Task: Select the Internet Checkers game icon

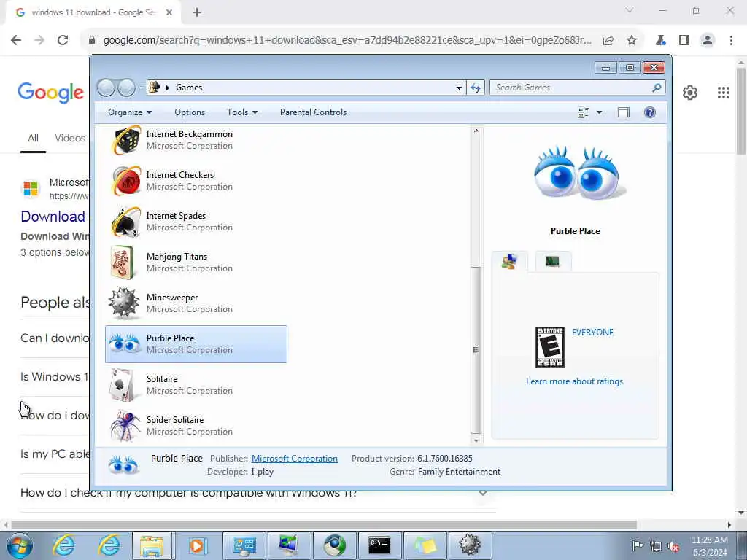Action: 125,181
